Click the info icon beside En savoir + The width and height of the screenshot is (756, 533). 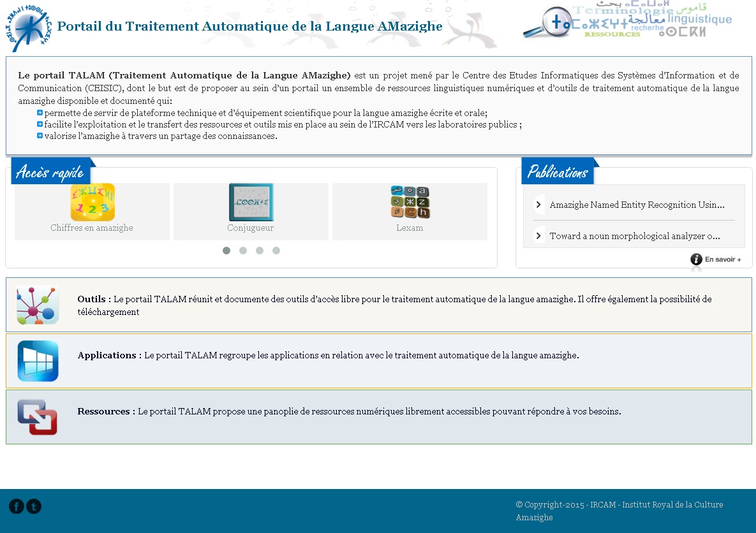[x=696, y=259]
